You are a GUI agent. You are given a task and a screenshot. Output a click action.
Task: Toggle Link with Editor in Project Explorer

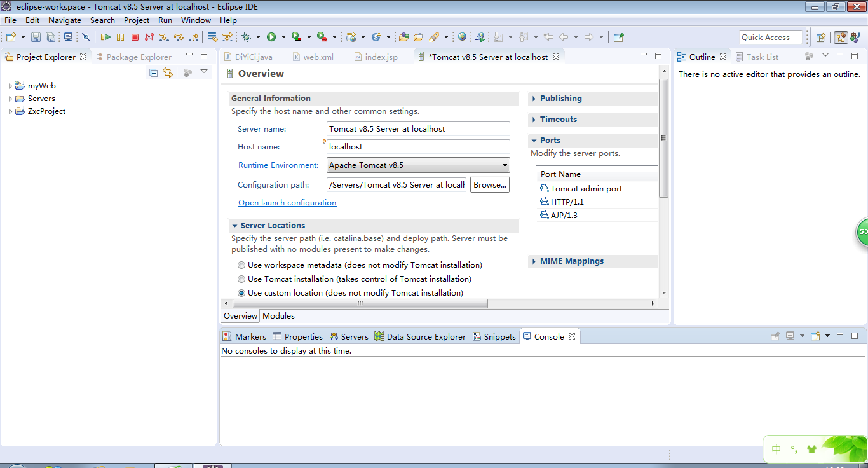point(168,72)
